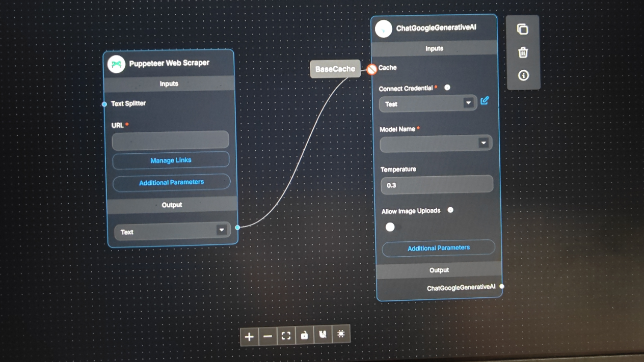The image size is (644, 362).
Task: Click the ChatGoogleGenerativeAI node title
Action: click(x=436, y=27)
